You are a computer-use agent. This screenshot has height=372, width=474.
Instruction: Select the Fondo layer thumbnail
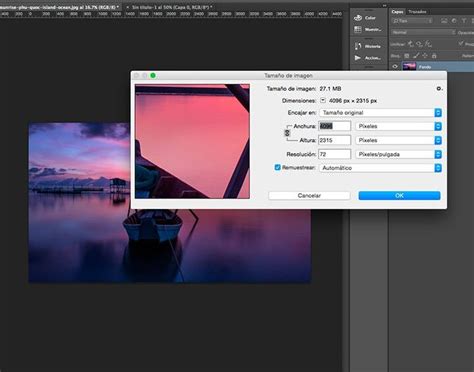coord(409,66)
